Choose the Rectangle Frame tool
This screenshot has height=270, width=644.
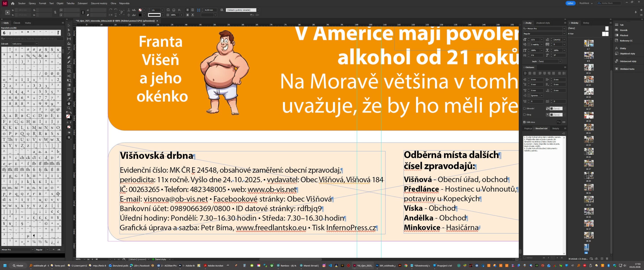click(x=69, y=66)
